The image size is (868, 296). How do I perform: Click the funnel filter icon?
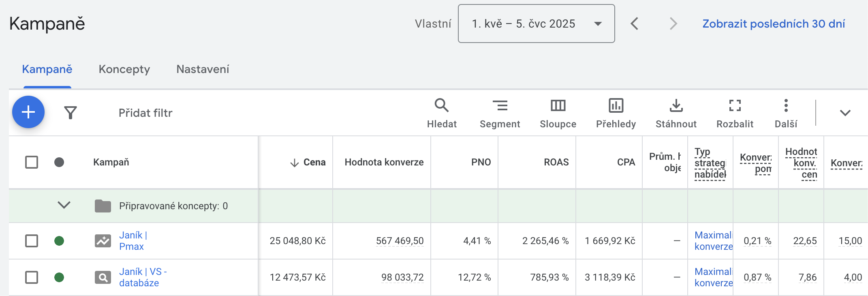point(71,113)
